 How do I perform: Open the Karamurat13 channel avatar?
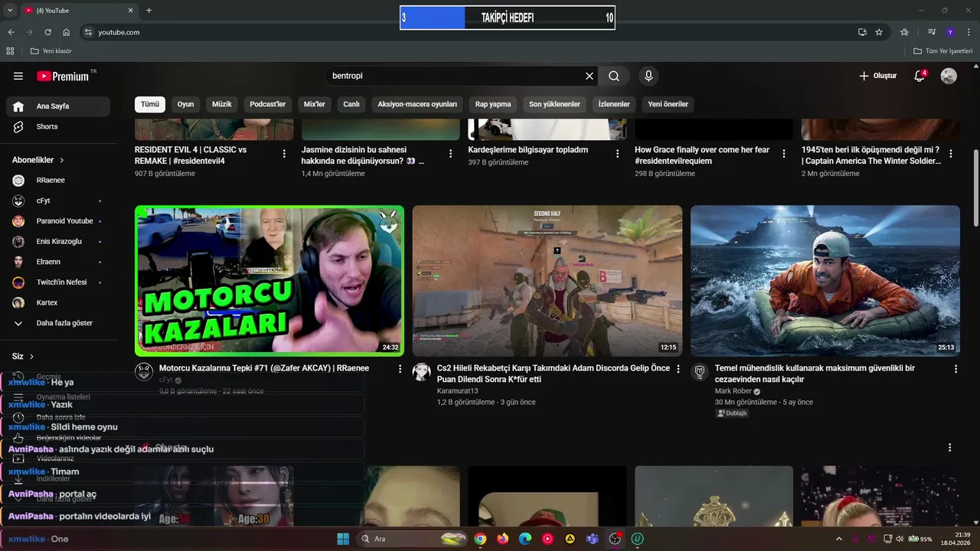422,373
